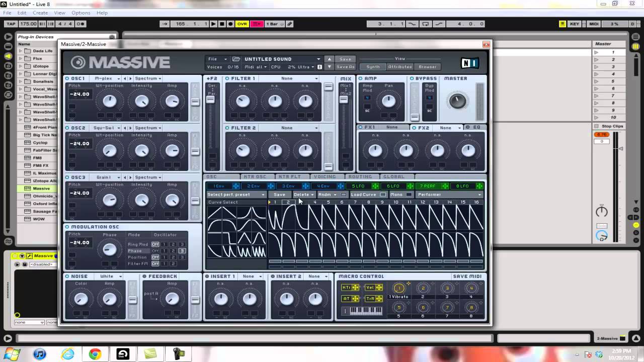Select next preset with the up arrow
Viewport: 644px width, 362px height.
click(329, 59)
